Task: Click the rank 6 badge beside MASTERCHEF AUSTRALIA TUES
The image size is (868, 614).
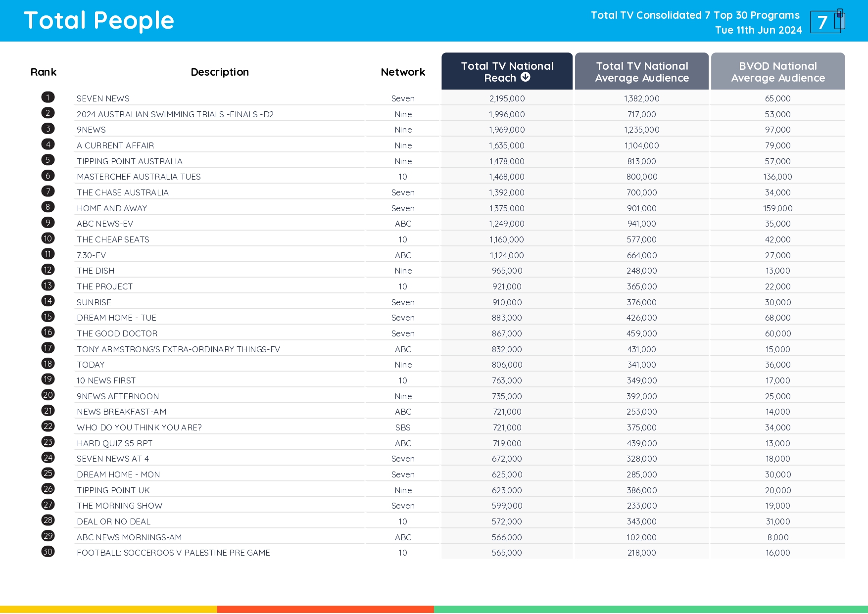Action: coord(48,175)
